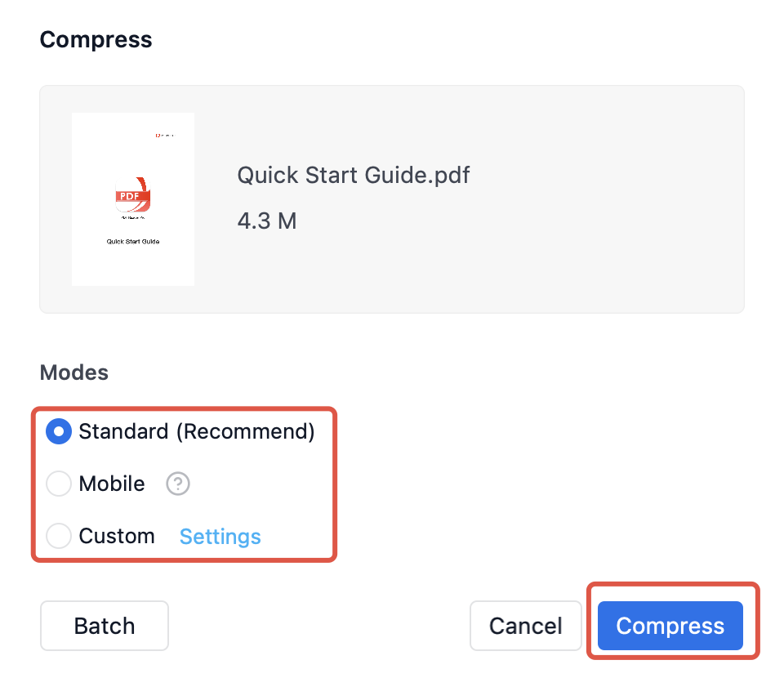Image resolution: width=784 pixels, height=678 pixels.
Task: Open the Custom mode Settings link
Action: (x=220, y=537)
